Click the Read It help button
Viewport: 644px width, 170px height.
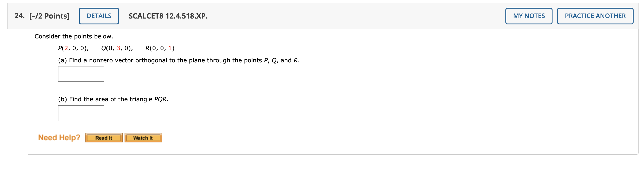click(x=104, y=137)
